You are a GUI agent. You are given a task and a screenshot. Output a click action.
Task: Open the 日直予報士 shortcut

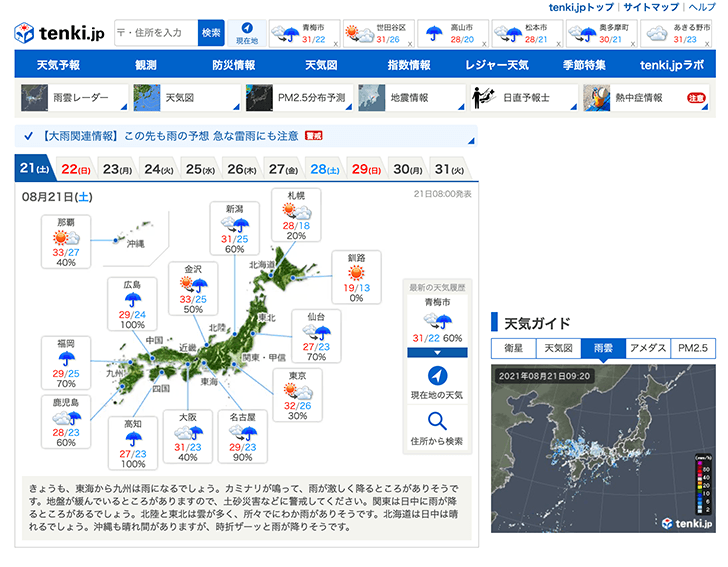[524, 98]
